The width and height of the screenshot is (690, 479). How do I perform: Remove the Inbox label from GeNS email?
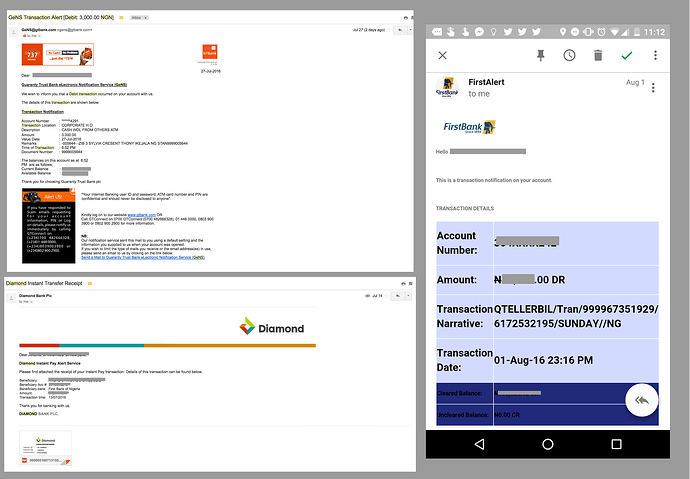click(x=146, y=18)
